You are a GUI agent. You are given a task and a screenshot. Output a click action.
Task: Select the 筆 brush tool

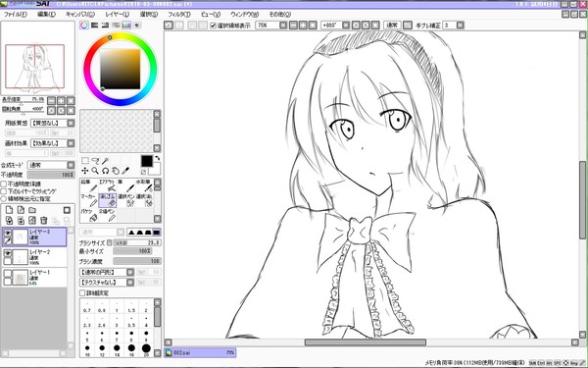click(x=125, y=185)
